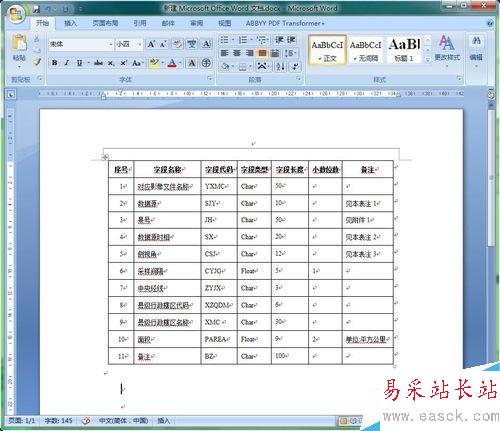Apply the Character Border icon
500x431 pixels.
tap(206, 44)
